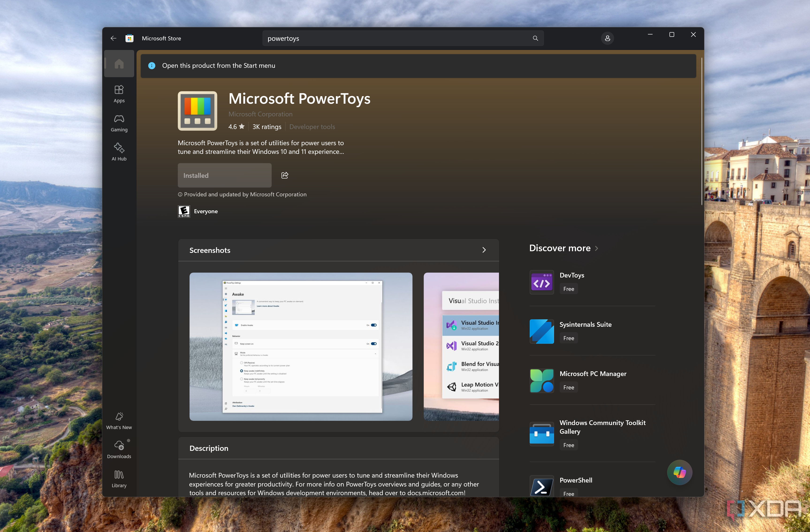Click the ESRB Everyone rating badge

[184, 211]
